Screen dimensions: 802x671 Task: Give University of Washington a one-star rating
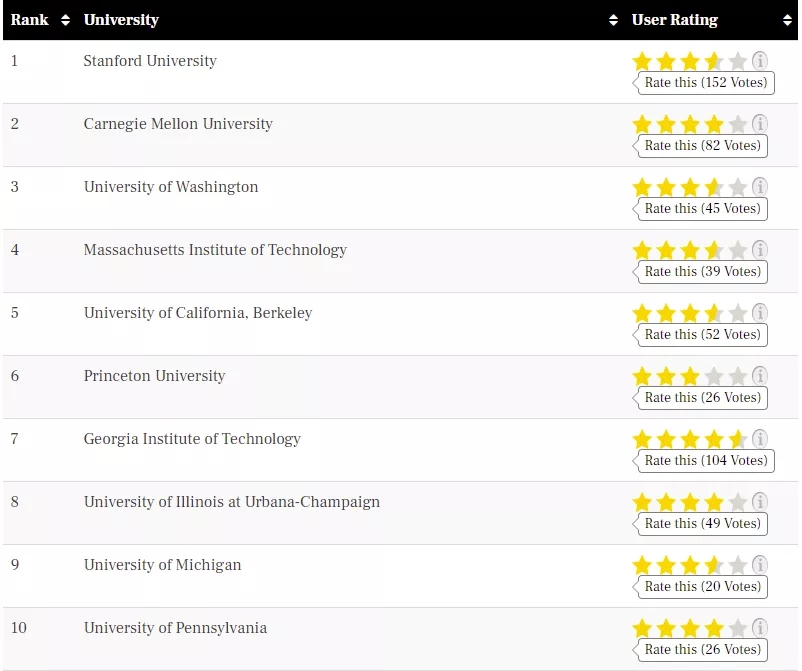pos(643,187)
